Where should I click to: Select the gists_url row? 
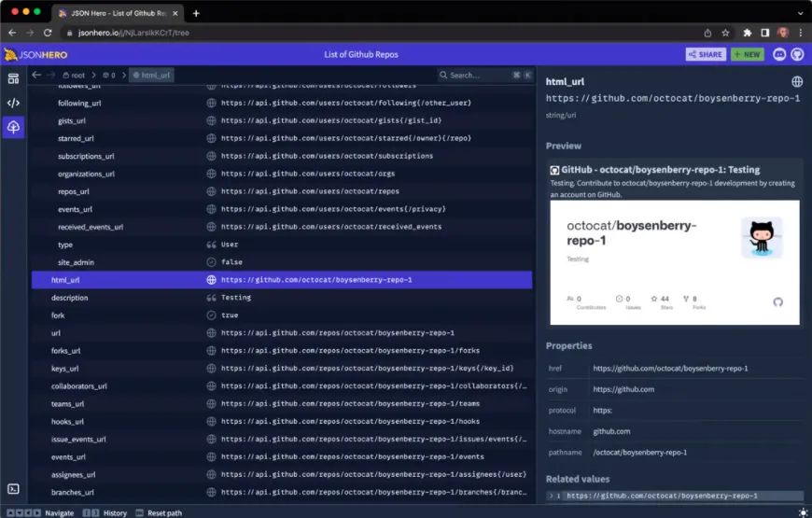click(282, 120)
